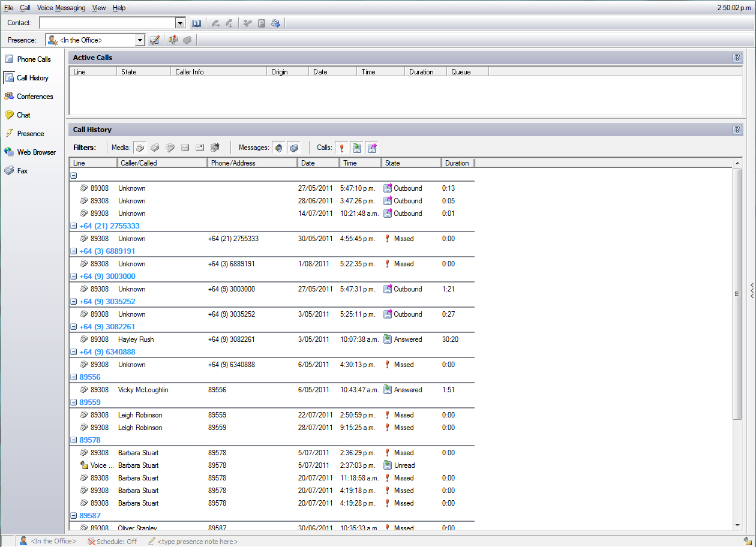Image resolution: width=756 pixels, height=547 pixels.
Task: Toggle the outbound calls filter
Action: [x=372, y=148]
